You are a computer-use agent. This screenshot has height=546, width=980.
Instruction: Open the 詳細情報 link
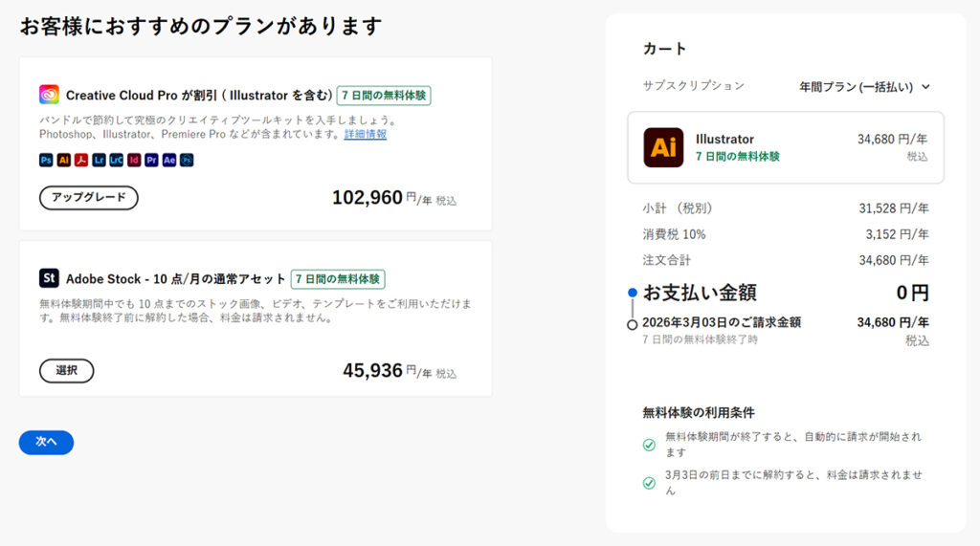(366, 134)
